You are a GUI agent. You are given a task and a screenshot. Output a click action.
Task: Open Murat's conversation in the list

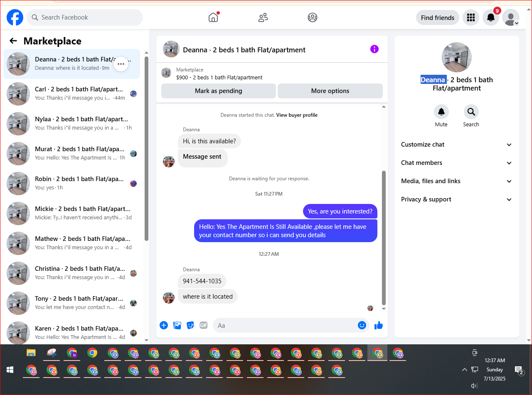tap(71, 153)
